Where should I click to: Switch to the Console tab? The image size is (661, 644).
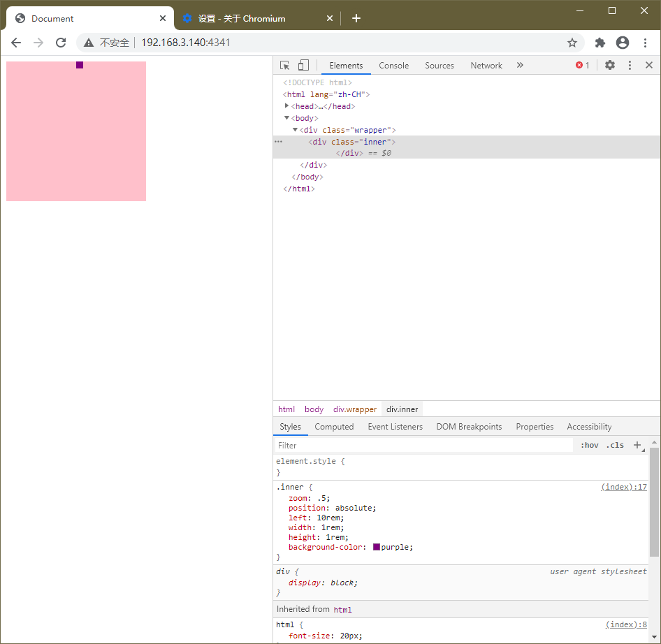pos(393,65)
